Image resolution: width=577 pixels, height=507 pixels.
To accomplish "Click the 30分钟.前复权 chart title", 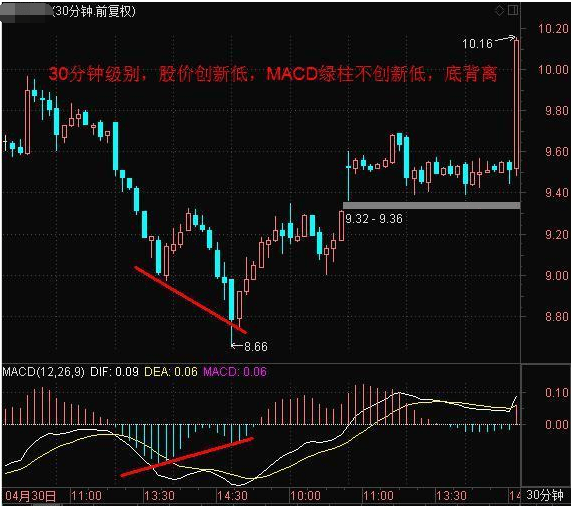I will click(94, 11).
